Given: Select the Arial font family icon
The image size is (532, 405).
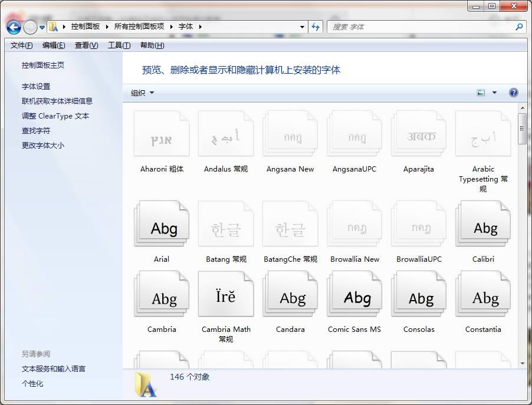Looking at the screenshot, I should pyautogui.click(x=162, y=223).
